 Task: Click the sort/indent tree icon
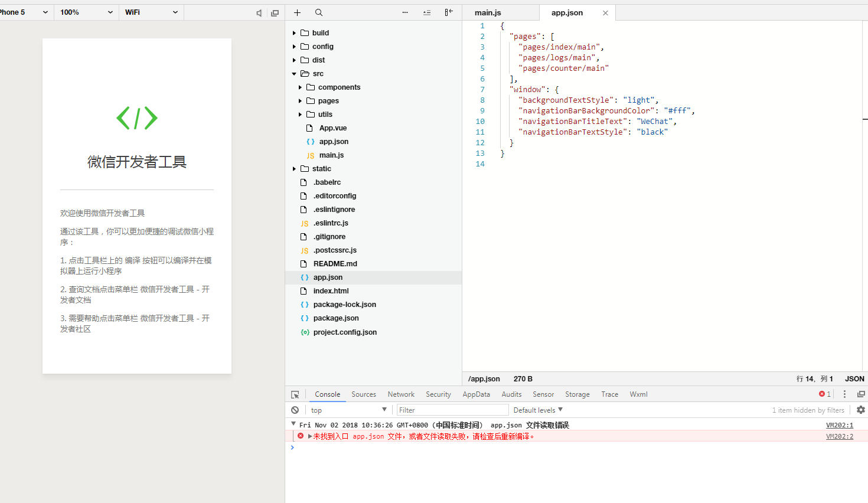[x=427, y=12]
